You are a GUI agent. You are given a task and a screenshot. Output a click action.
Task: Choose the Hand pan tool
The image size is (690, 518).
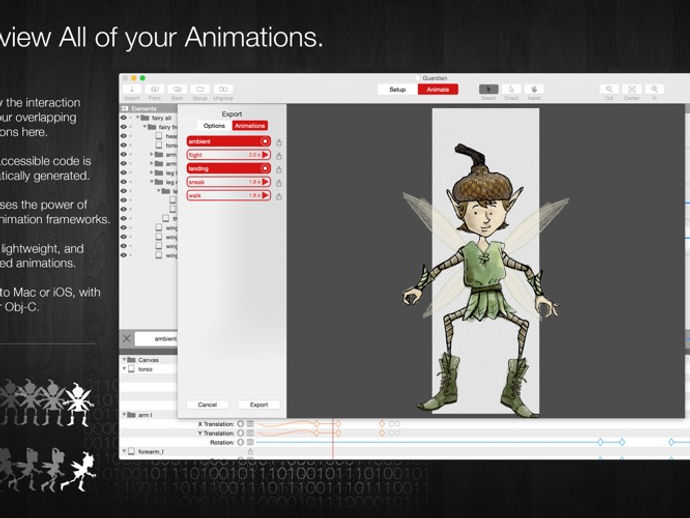(534, 89)
